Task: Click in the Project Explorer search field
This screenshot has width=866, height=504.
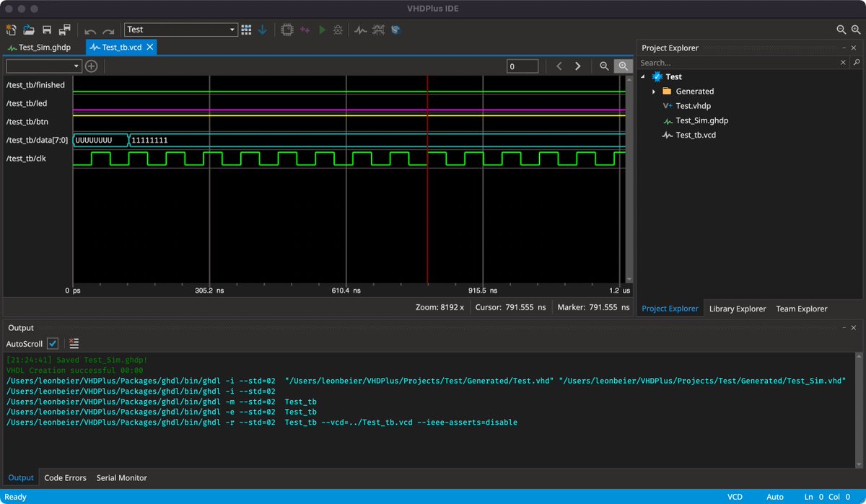Action: (739, 63)
